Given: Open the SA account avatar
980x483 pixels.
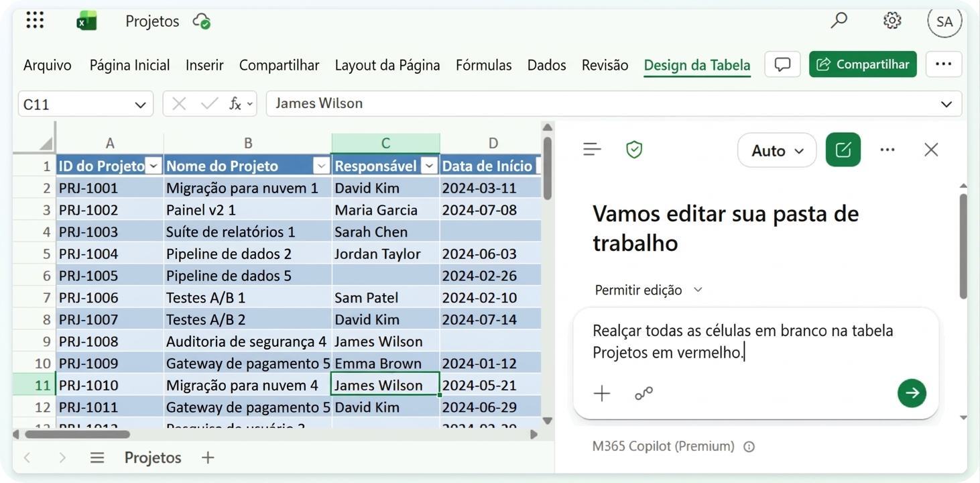Looking at the screenshot, I should 944,21.
